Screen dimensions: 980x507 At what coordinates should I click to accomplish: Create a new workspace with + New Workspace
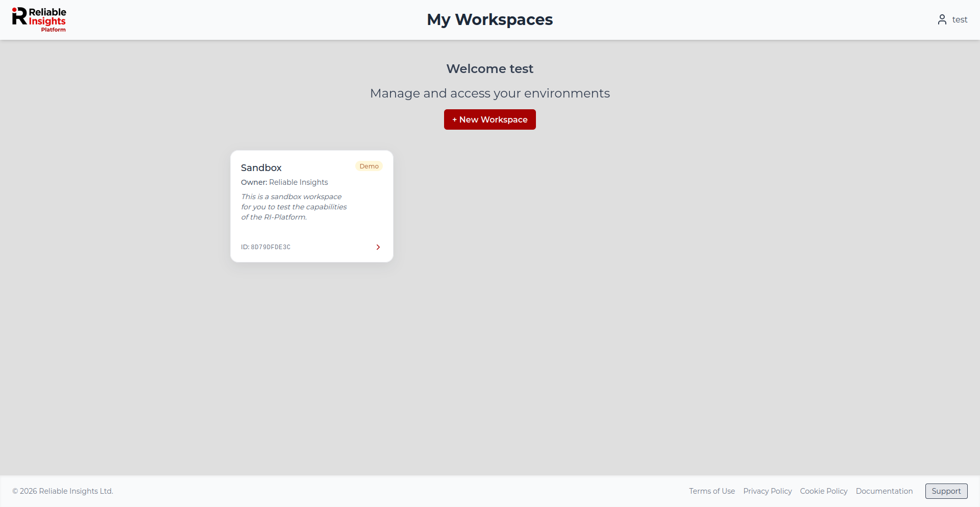pyautogui.click(x=489, y=119)
